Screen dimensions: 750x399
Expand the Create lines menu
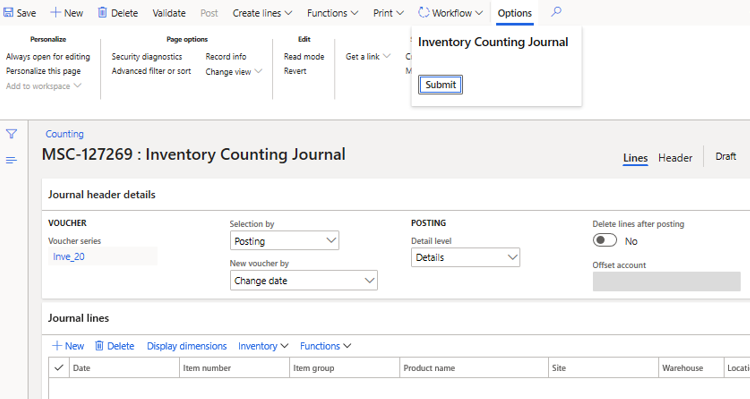point(262,13)
